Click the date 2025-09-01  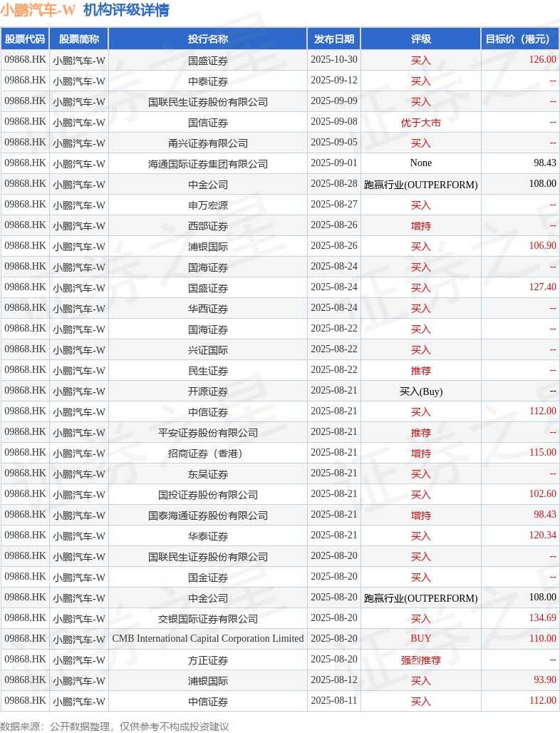[x=334, y=163]
